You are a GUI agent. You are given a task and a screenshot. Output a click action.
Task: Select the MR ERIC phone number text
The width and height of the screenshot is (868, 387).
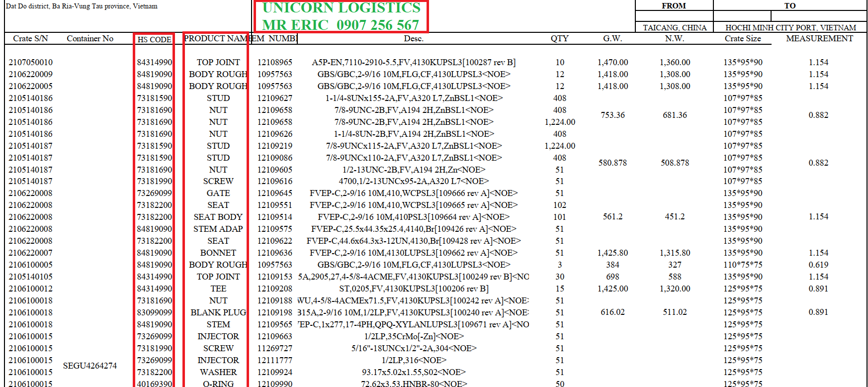pyautogui.click(x=340, y=25)
